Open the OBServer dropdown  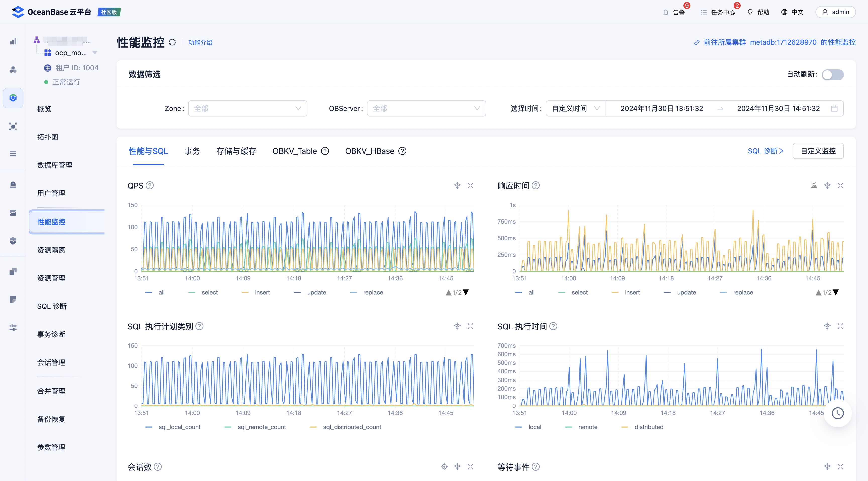pyautogui.click(x=426, y=109)
